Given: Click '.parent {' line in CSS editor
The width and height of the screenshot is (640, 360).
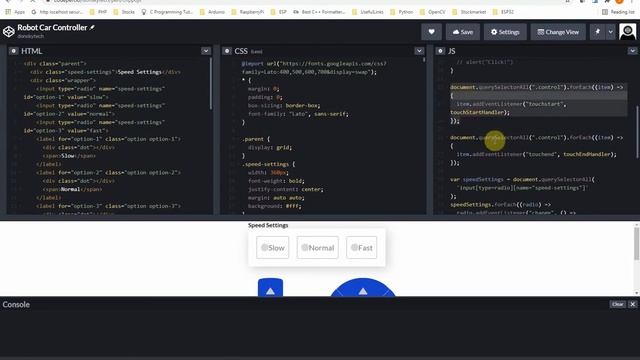Looking at the screenshot, I should pyautogui.click(x=256, y=139).
